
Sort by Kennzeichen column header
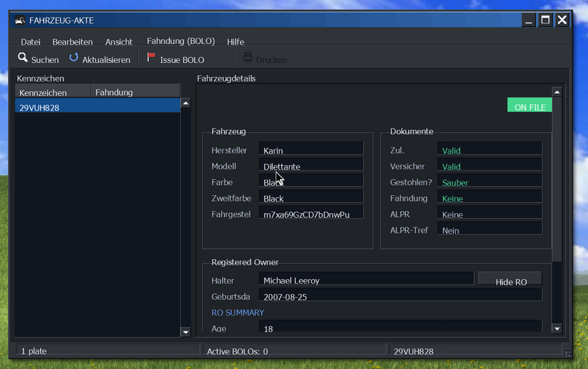coord(53,92)
